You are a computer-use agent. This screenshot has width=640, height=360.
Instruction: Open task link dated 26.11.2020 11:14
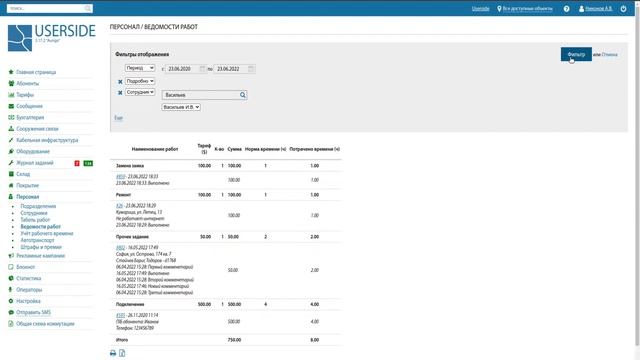tap(120, 315)
